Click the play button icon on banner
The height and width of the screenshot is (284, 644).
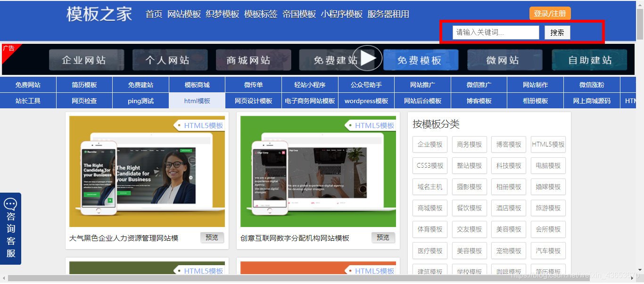click(x=367, y=58)
